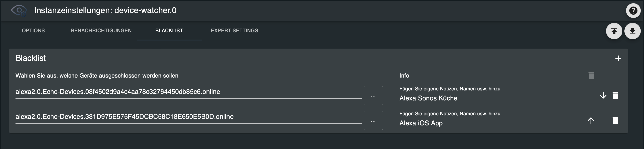Viewport: 644px width, 149px height.
Task: Click the device-watcher adapter logo
Action: pos(19,11)
